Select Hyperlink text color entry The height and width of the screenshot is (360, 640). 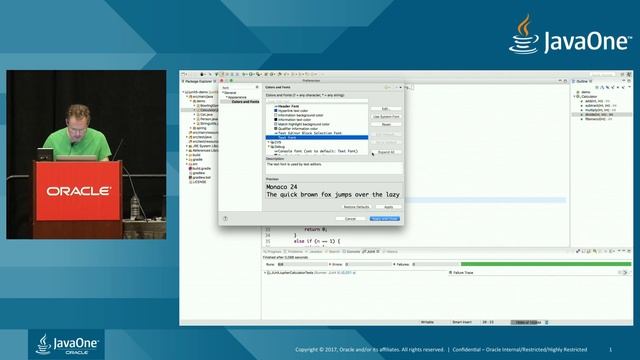pyautogui.click(x=292, y=111)
